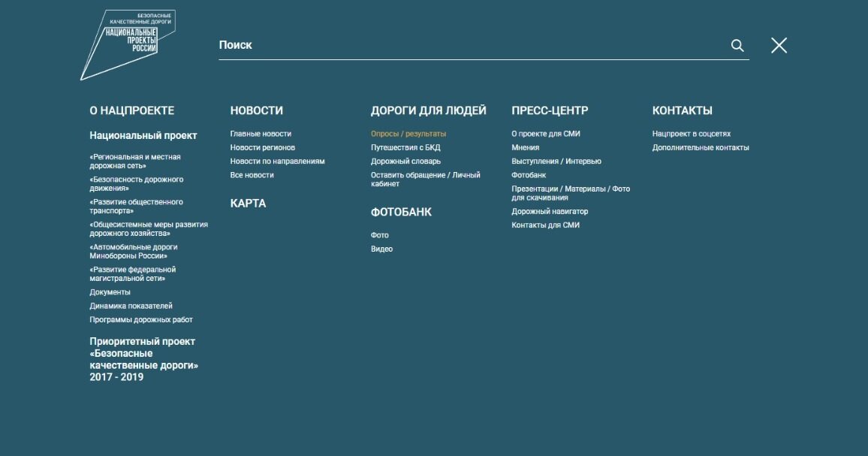Open «Автомобильные дороги Минобороны России» link
The image size is (868, 456).
tap(134, 252)
